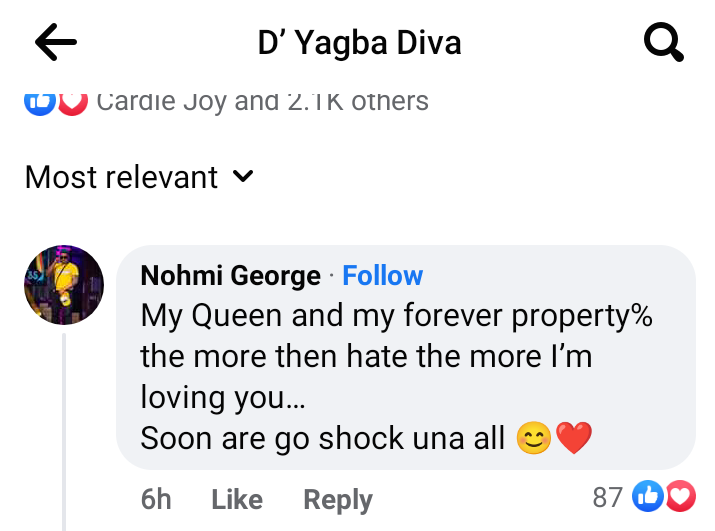View who reacted: Cardie Joy and 2.1K others
The width and height of the screenshot is (715, 531).
262,100
